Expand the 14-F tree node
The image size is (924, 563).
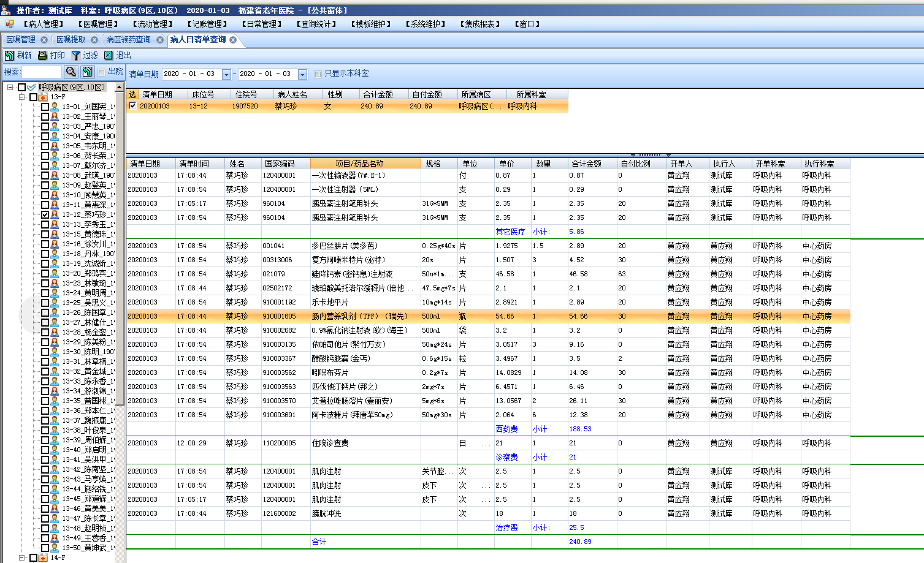click(22, 557)
